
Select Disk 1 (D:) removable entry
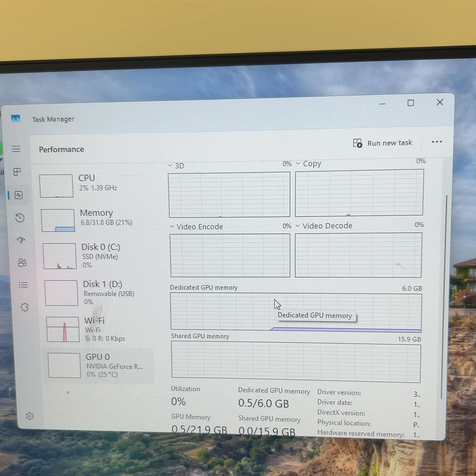98,293
